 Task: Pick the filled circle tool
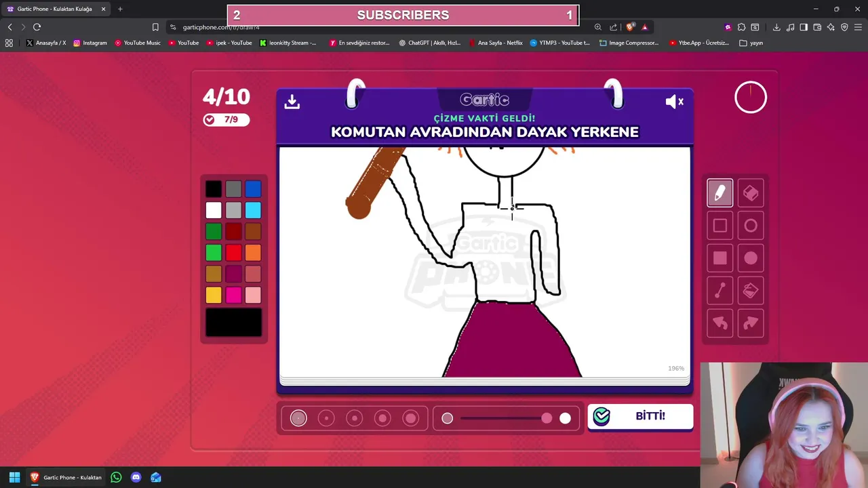coord(751,258)
